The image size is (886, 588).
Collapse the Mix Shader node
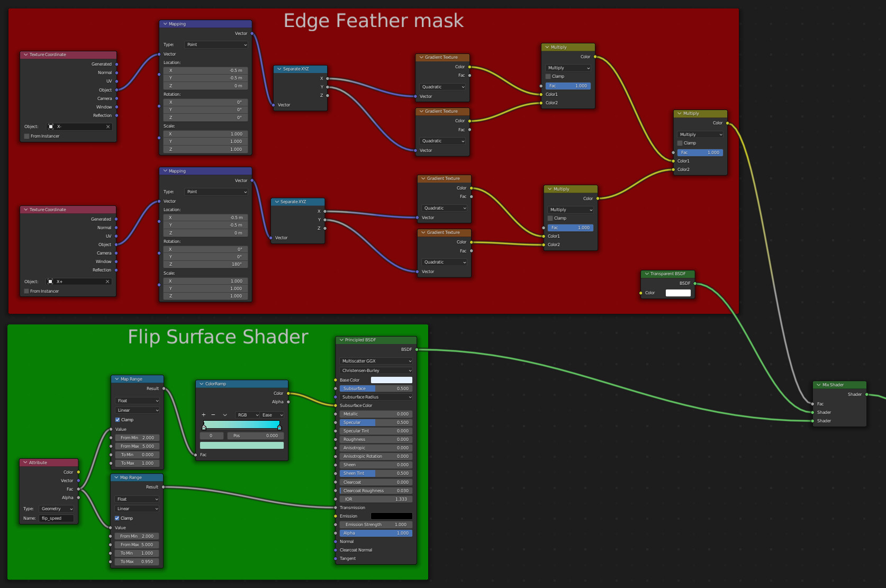tap(819, 385)
